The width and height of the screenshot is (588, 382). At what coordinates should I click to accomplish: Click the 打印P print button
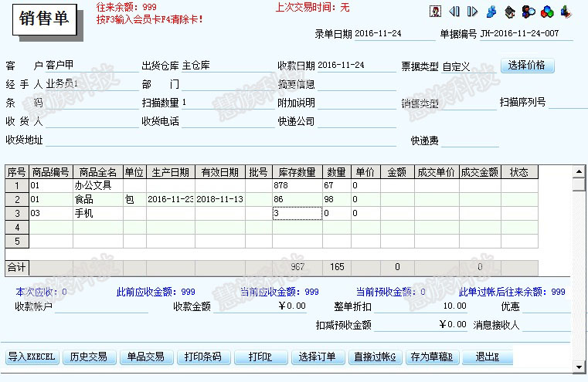[x=260, y=357]
